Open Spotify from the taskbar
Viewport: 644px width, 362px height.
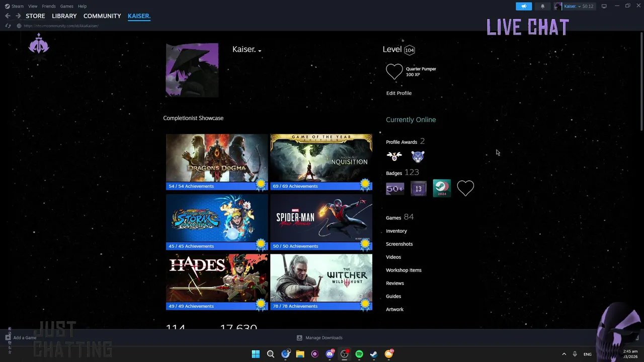[359, 354]
